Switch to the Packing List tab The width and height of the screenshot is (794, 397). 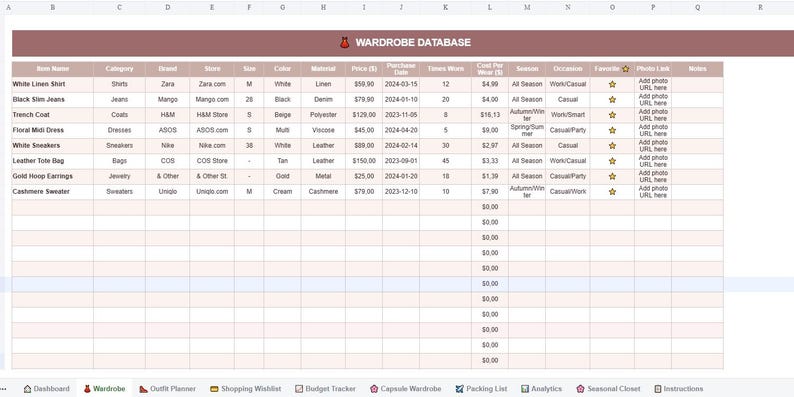[x=481, y=389]
